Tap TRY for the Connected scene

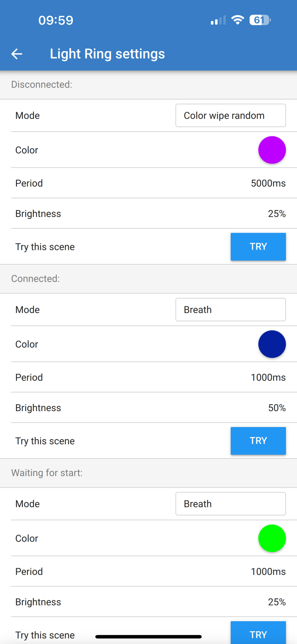(x=258, y=441)
